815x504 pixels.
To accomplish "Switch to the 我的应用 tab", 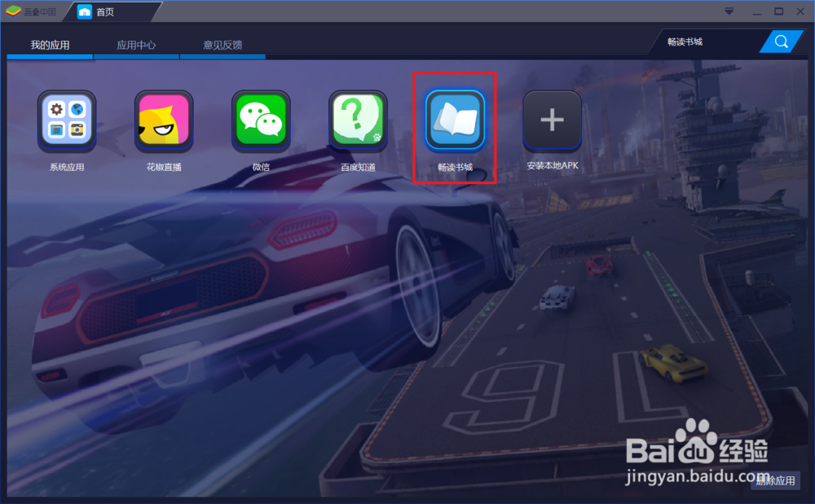I will [50, 45].
